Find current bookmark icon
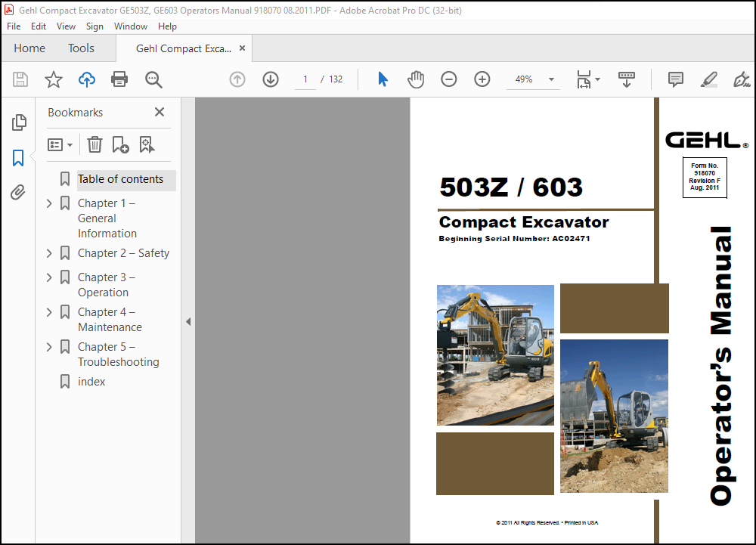Viewport: 756px width, 545px height. (x=147, y=144)
